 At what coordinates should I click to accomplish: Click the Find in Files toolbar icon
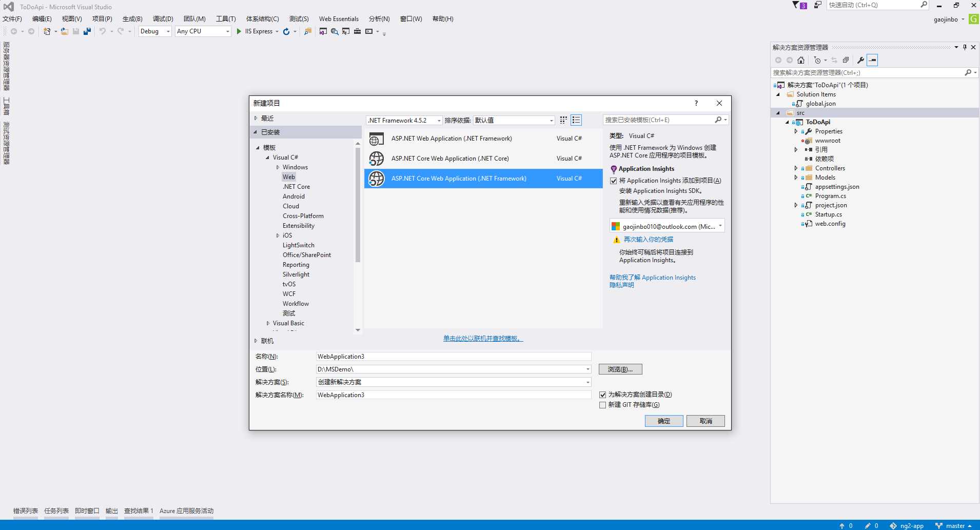(x=308, y=31)
